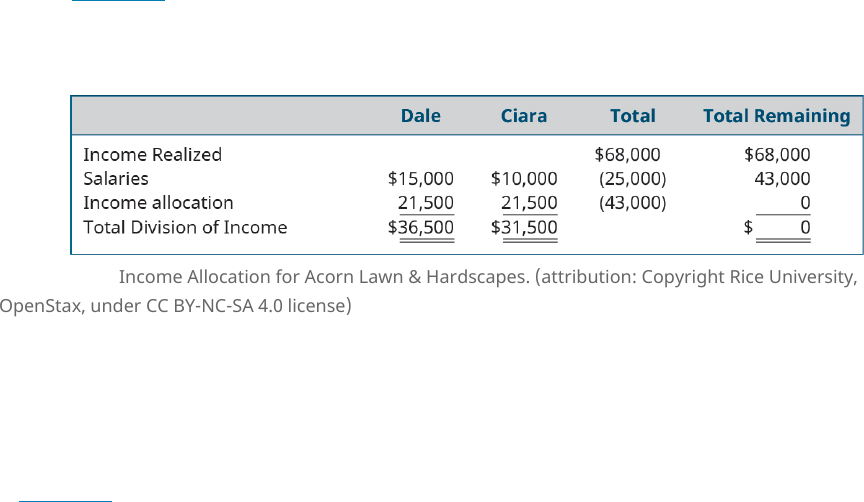864x502 pixels.
Task: Click Ciara's $31,500 total division value
Action: tap(523, 227)
